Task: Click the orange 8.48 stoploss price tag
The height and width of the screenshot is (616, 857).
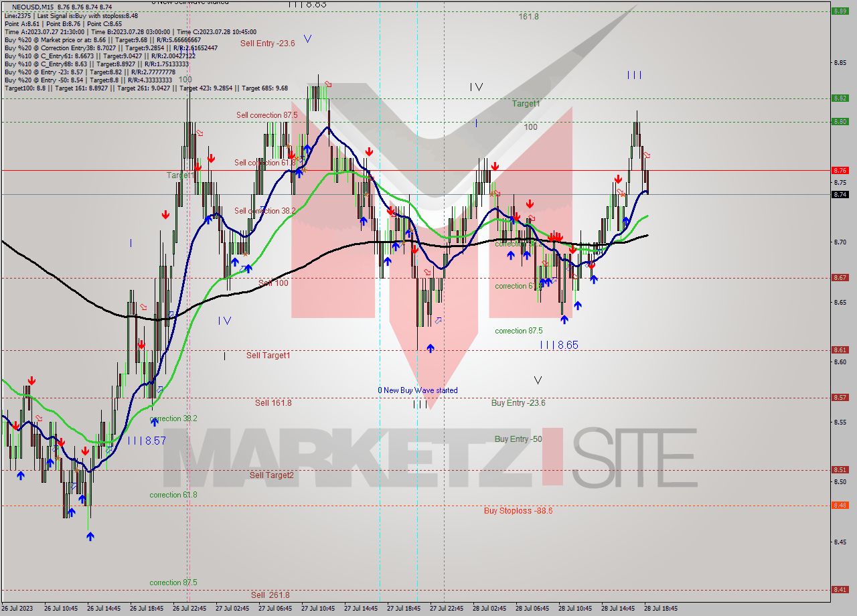Action: pyautogui.click(x=840, y=506)
